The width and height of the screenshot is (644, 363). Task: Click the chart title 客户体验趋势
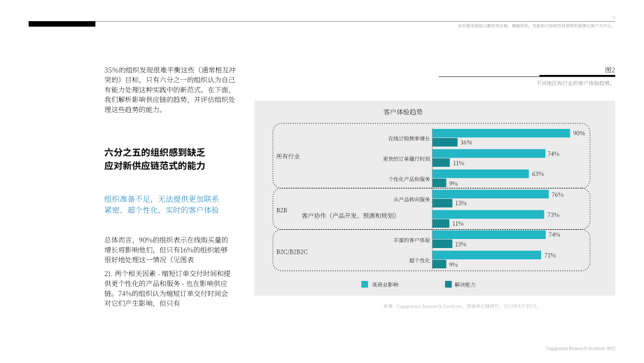[403, 112]
